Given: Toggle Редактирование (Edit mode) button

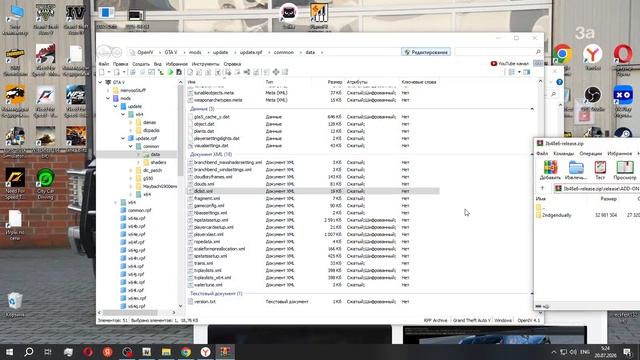Looking at the screenshot, I should coord(426,52).
